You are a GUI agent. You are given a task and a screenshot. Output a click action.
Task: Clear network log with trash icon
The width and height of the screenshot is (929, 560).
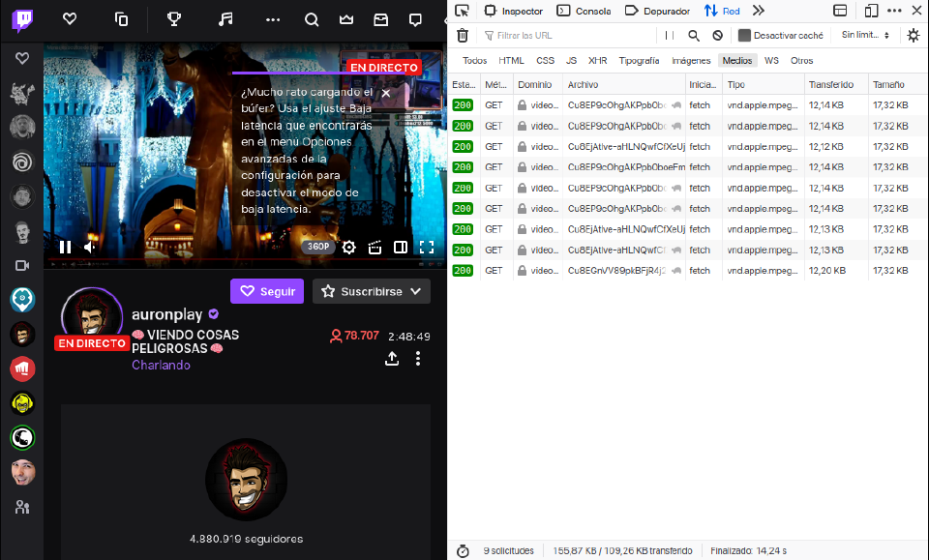tap(463, 36)
